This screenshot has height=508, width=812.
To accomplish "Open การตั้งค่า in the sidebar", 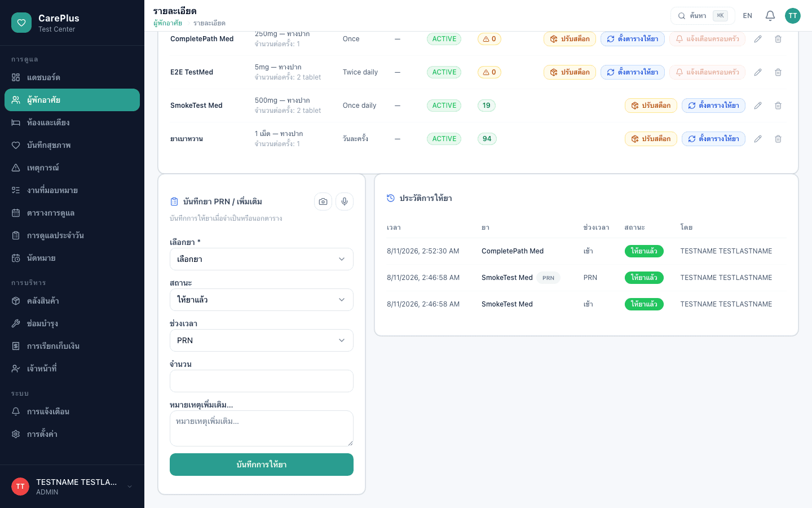I will tap(72, 434).
